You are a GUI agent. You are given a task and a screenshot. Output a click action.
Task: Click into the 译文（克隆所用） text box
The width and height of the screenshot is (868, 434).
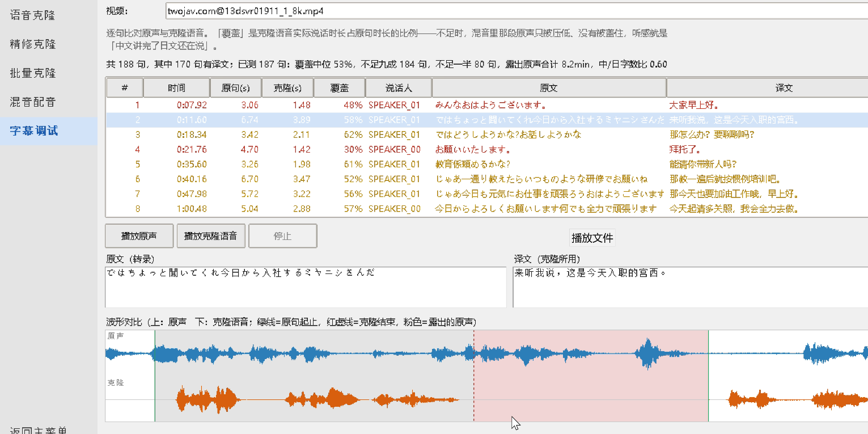point(690,287)
